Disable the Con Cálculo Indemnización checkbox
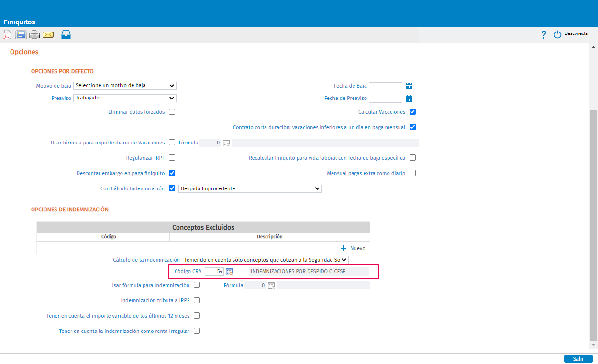 (x=172, y=188)
